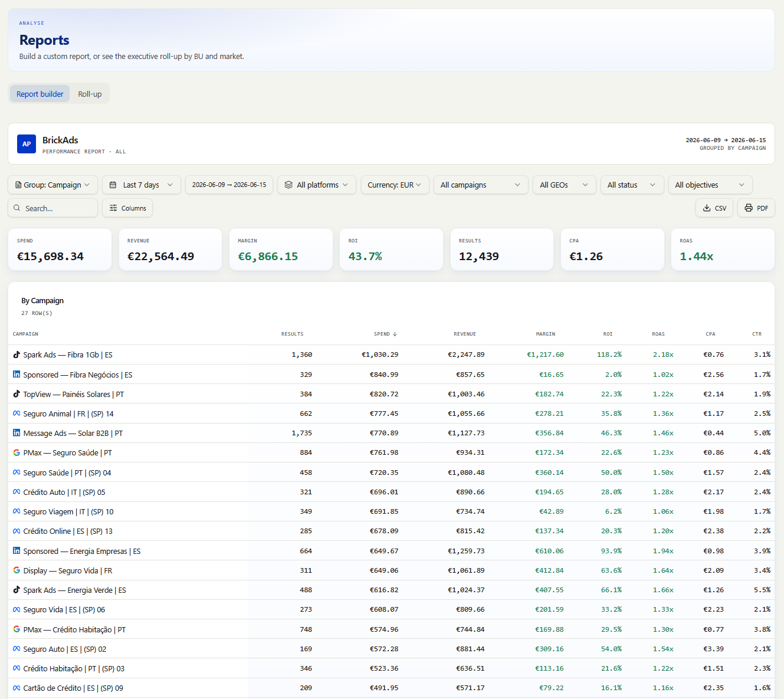The height and width of the screenshot is (699, 784).
Task: Click the ROAS 1.44x summary card
Action: (723, 250)
